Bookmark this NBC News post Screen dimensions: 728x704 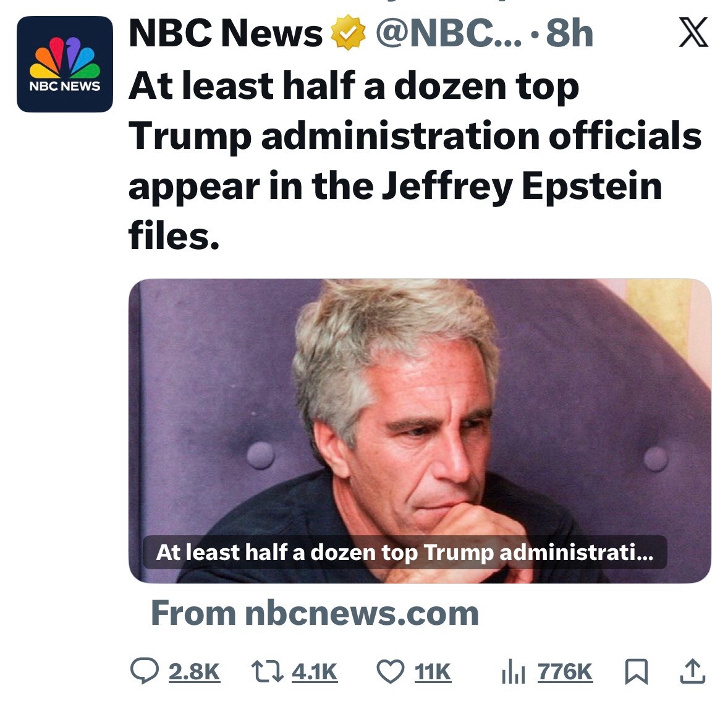coord(637,671)
